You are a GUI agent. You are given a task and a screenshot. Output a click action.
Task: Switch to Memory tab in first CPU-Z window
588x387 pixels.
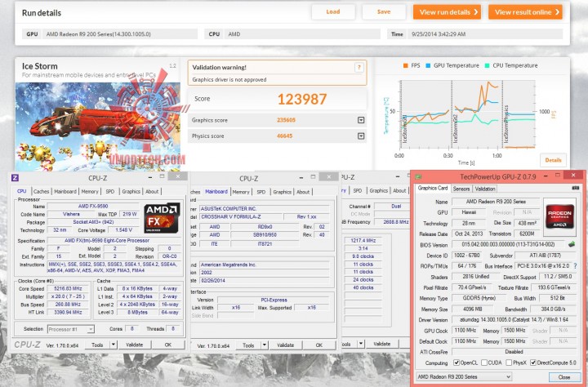coord(90,191)
